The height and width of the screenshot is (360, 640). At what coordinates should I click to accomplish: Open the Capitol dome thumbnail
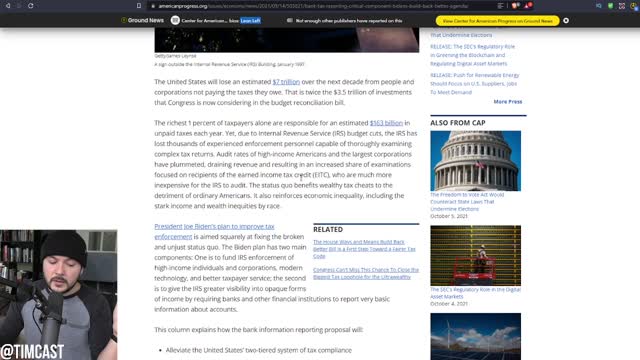(476, 161)
